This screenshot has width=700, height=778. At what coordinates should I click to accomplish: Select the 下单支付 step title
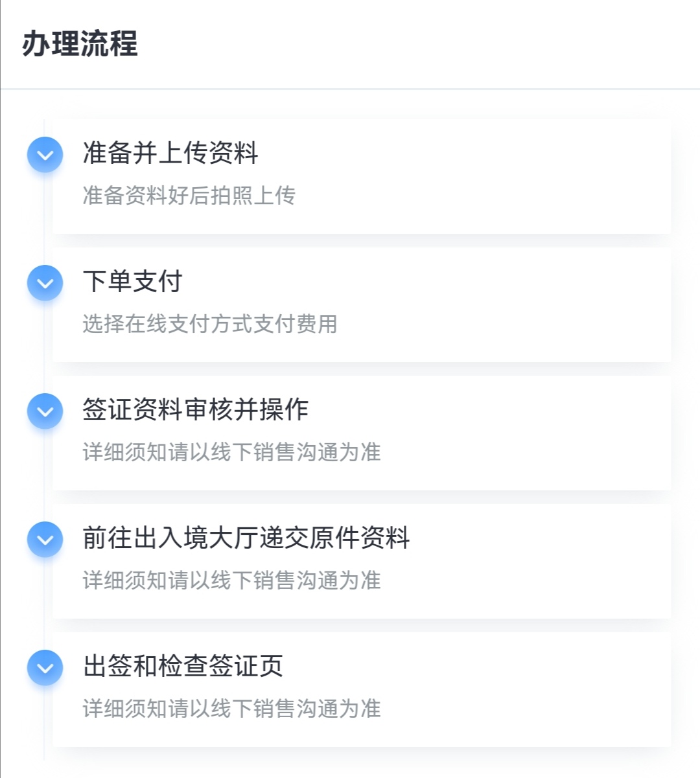[133, 281]
